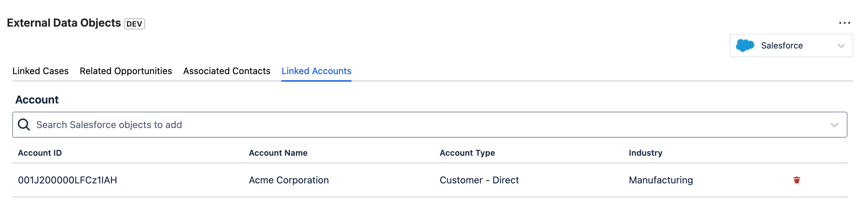This screenshot has width=868, height=209.
Task: Switch to the Linked Cases tab
Action: pos(40,71)
